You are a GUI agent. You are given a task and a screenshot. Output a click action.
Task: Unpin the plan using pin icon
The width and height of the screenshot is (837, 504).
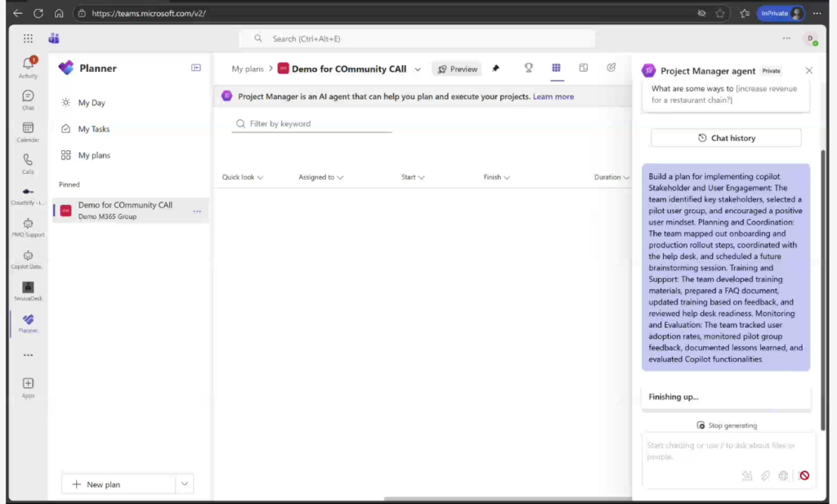pyautogui.click(x=495, y=69)
